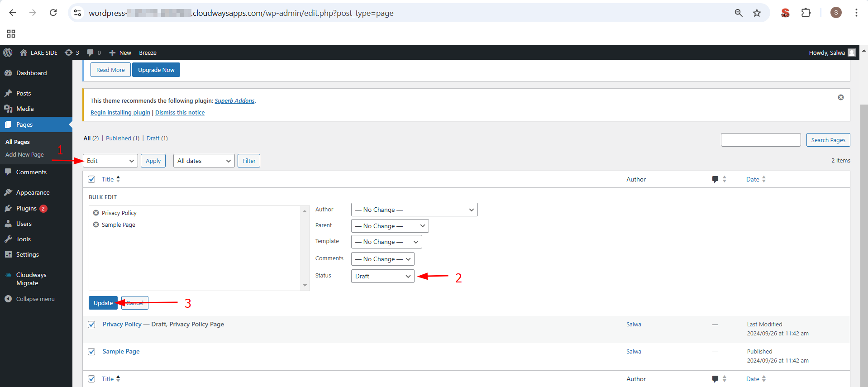The image size is (868, 387).
Task: Open Cloudways Migrate in sidebar
Action: (x=31, y=279)
